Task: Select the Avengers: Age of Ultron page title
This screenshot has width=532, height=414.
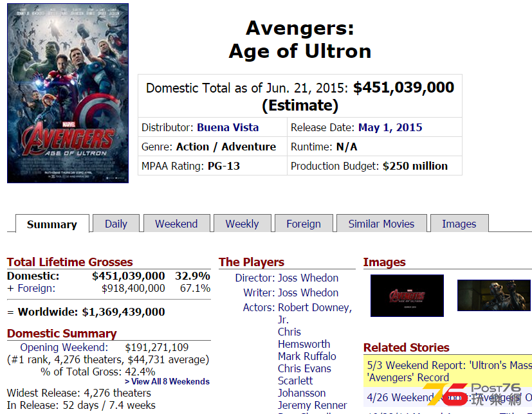Action: 300,39
